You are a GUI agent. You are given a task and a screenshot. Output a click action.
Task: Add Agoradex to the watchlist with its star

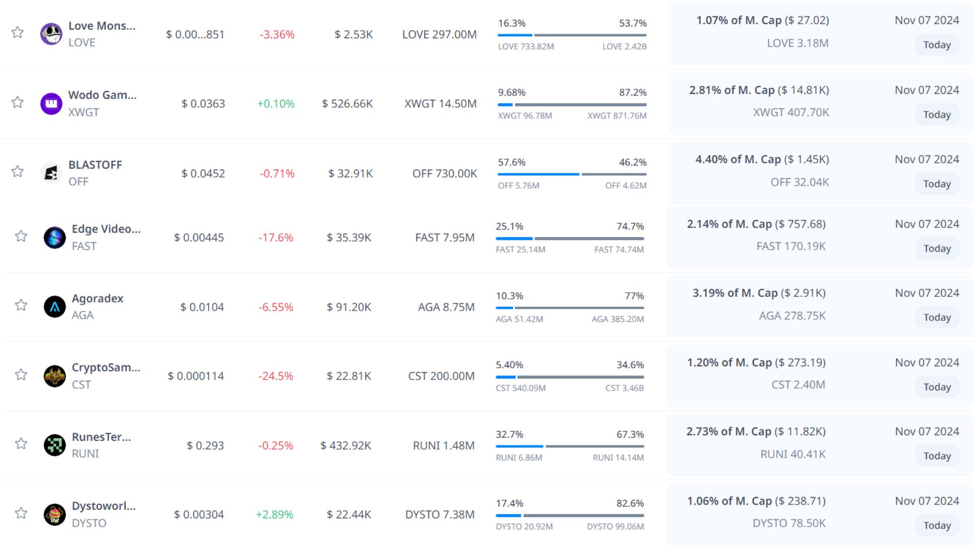21,305
